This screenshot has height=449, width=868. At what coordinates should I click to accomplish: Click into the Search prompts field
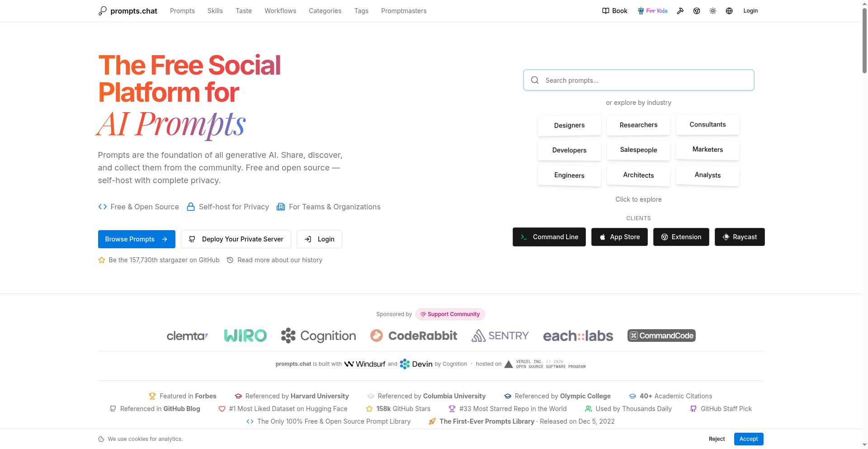click(x=638, y=80)
